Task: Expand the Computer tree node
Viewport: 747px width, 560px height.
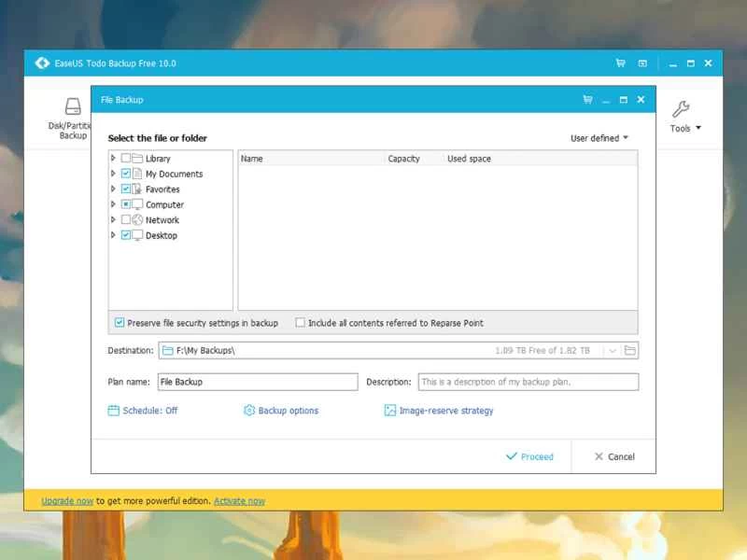Action: (x=113, y=204)
